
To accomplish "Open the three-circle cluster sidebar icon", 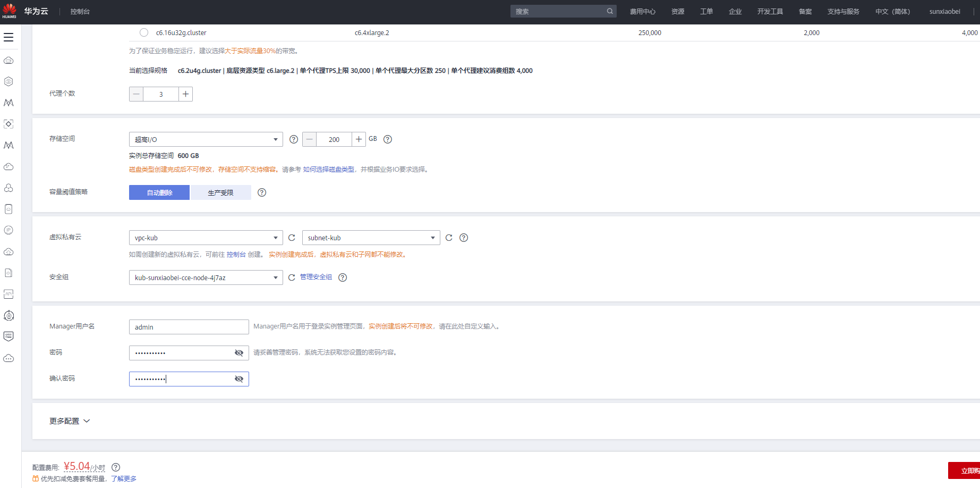I will coord(8,188).
